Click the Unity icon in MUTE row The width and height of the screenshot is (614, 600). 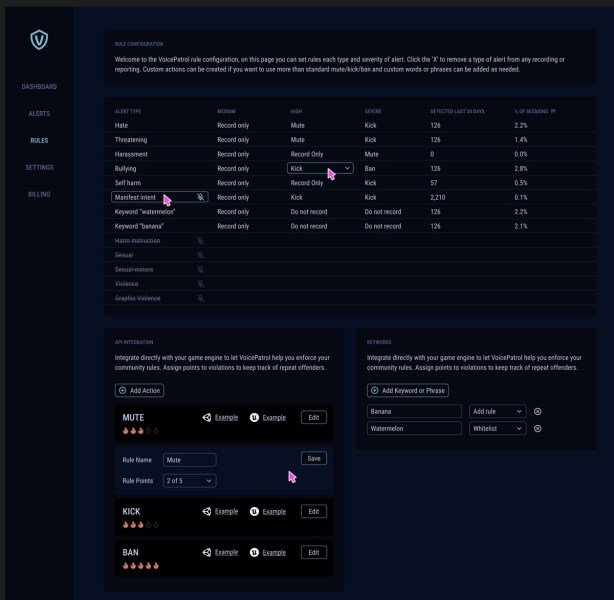(207, 417)
